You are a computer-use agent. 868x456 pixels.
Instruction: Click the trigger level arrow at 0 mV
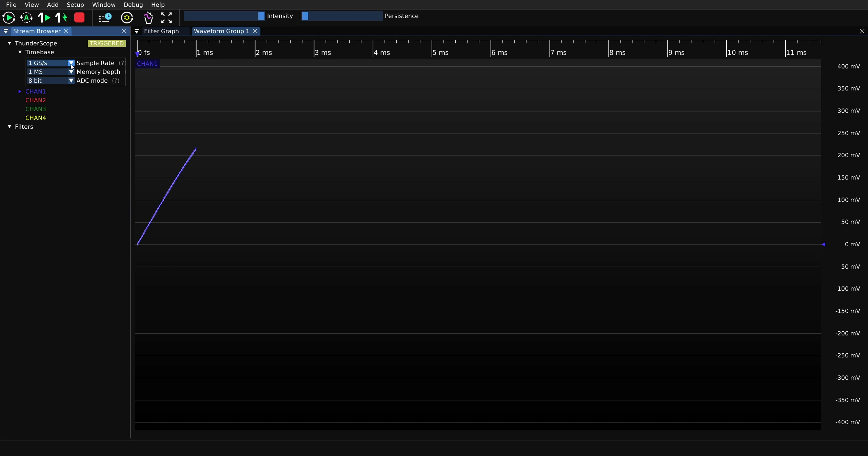(823, 244)
